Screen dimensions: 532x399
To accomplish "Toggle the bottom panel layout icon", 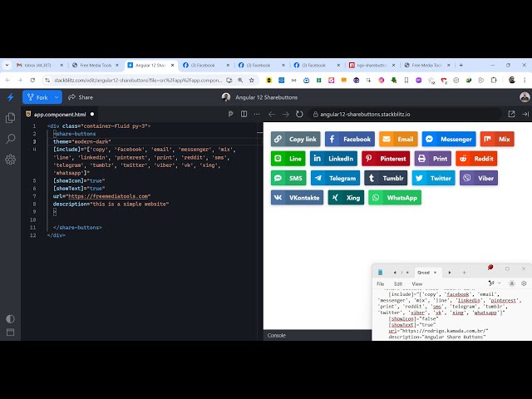I will point(10,334).
